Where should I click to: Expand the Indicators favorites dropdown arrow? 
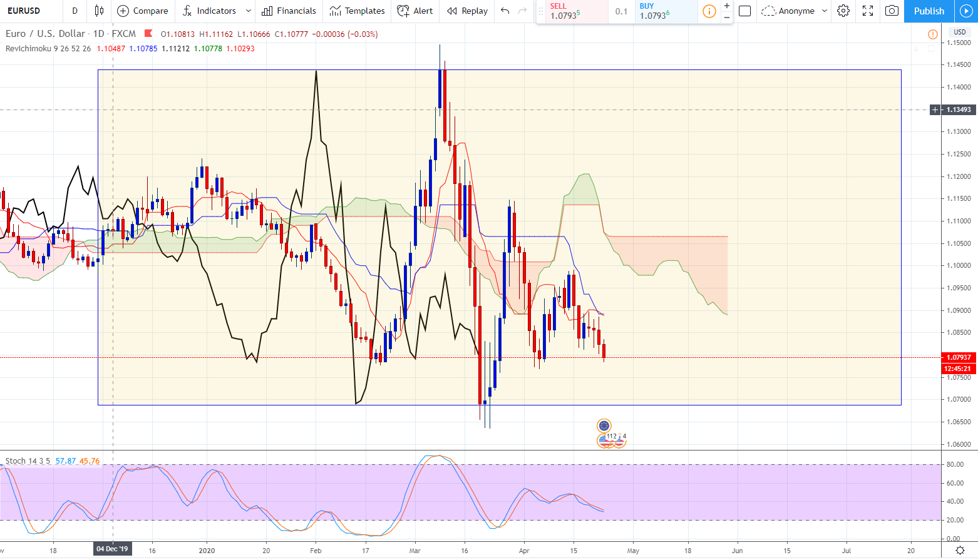(249, 11)
